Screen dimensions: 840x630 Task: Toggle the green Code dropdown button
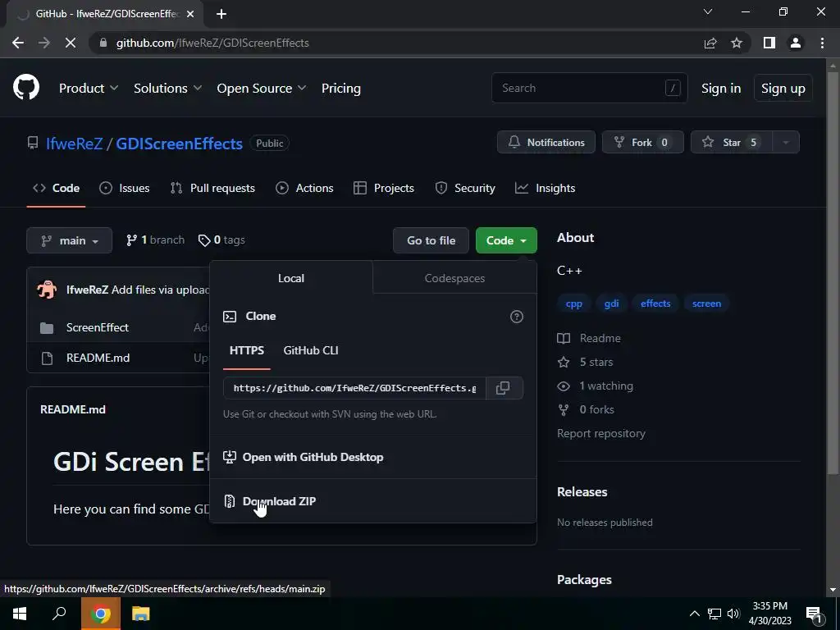(x=506, y=240)
